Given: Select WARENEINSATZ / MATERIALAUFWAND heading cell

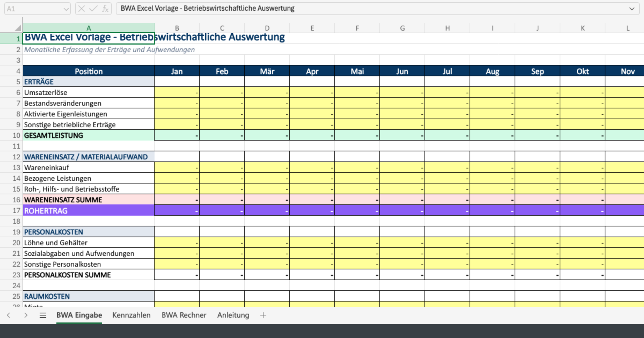Looking at the screenshot, I should coord(89,157).
